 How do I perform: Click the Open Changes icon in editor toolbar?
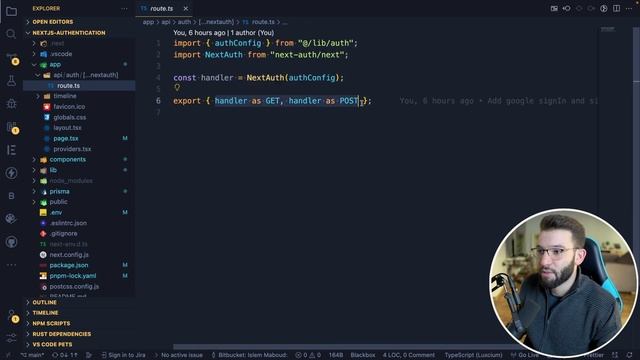coord(554,9)
